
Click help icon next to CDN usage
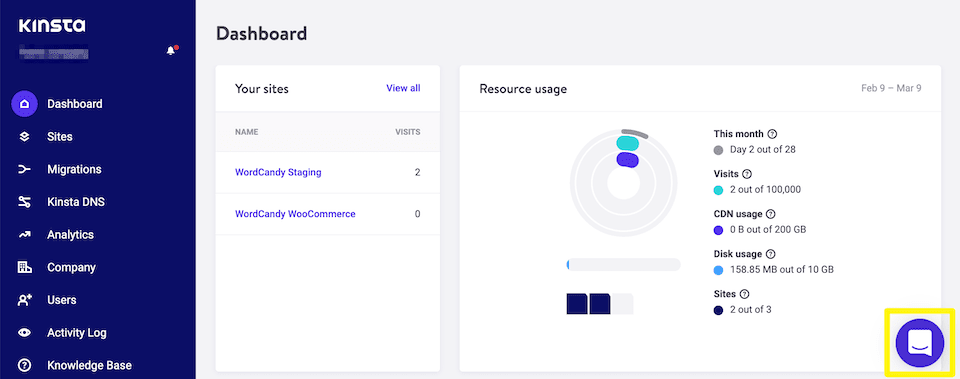coord(771,214)
